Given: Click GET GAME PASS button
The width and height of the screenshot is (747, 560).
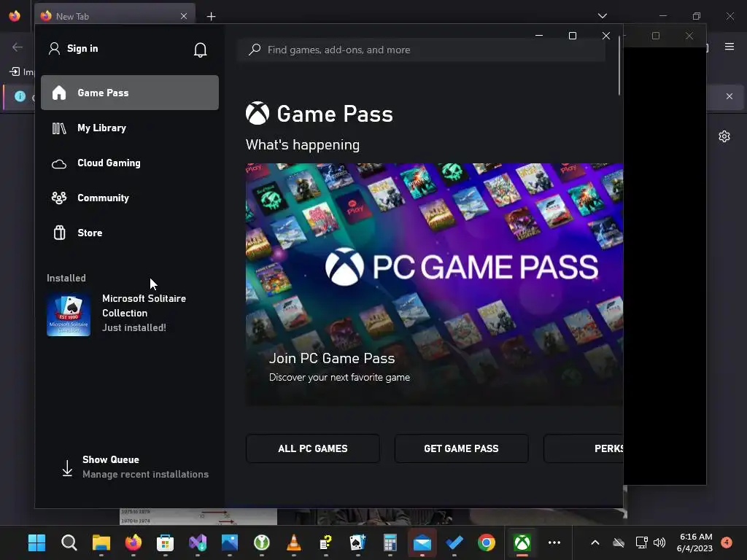Looking at the screenshot, I should coord(461,448).
